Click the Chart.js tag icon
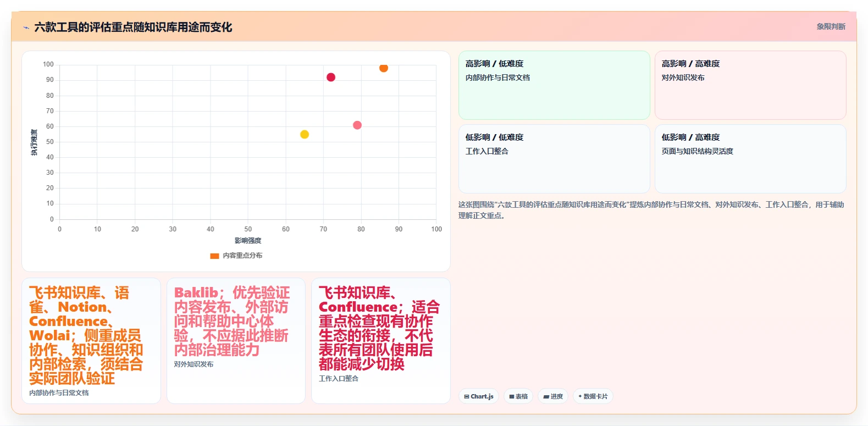868x426 pixels. pos(467,396)
